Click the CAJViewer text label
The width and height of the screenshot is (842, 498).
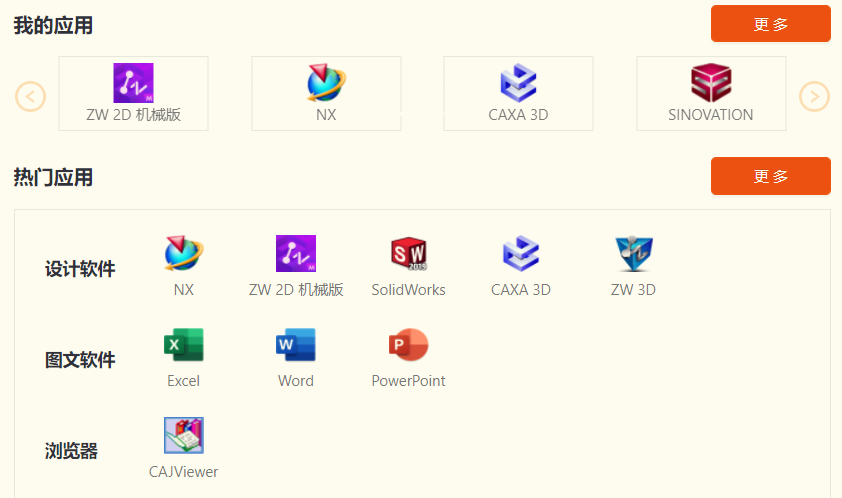pyautogui.click(x=184, y=472)
